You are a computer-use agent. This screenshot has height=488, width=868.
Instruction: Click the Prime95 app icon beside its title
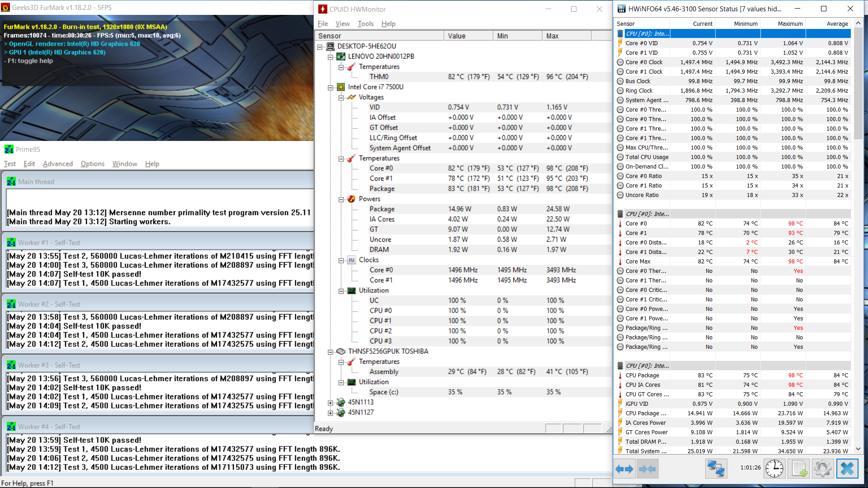pos(9,149)
